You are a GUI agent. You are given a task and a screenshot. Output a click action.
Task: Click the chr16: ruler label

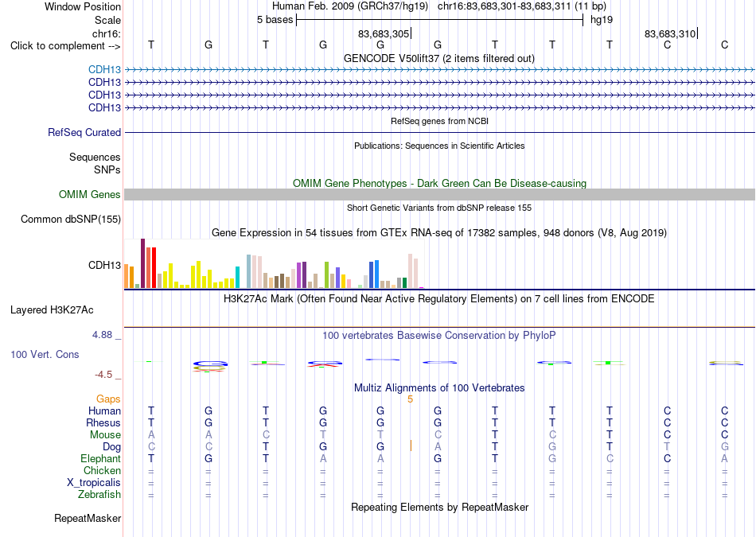(106, 33)
